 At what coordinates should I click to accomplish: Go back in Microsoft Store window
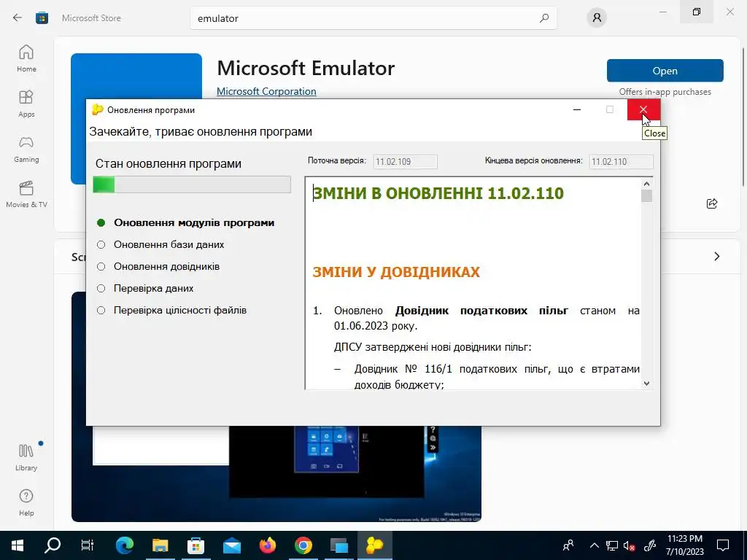click(x=18, y=18)
